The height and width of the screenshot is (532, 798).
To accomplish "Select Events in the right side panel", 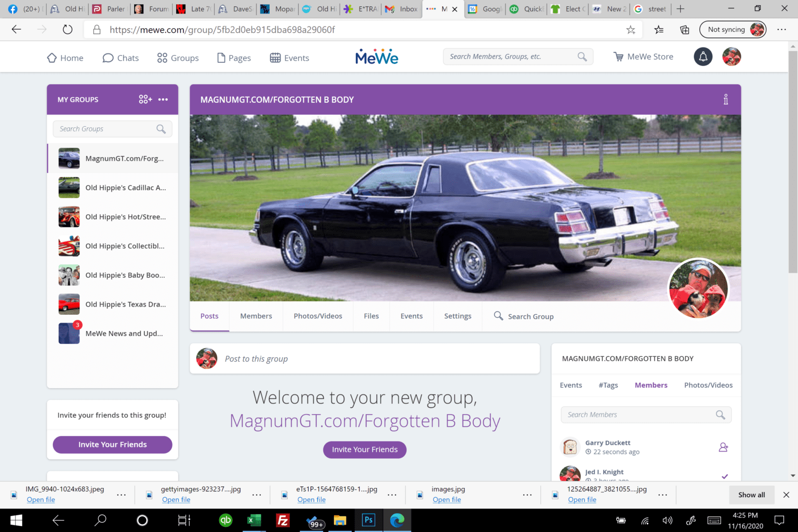I will click(571, 385).
